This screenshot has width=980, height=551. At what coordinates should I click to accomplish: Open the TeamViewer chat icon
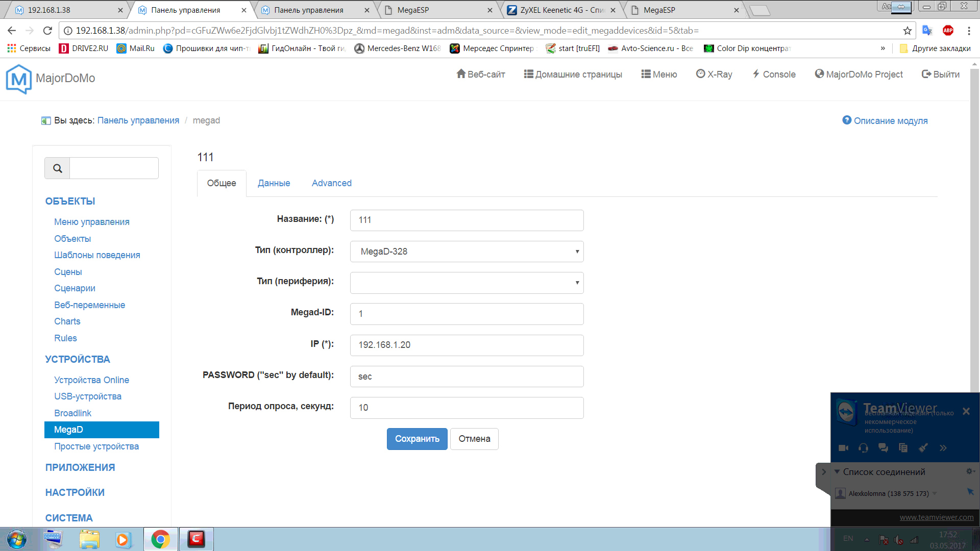tap(884, 447)
